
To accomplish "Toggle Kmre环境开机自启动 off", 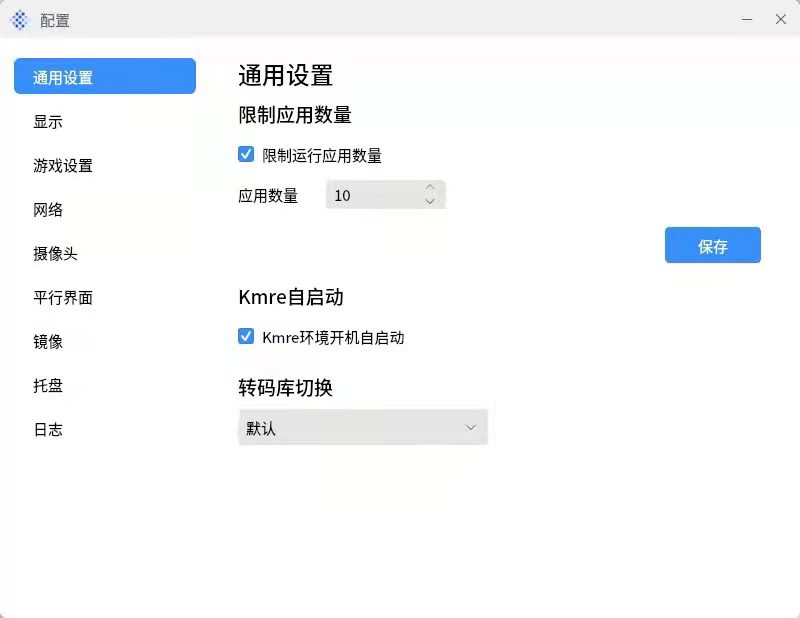I will pyautogui.click(x=246, y=336).
